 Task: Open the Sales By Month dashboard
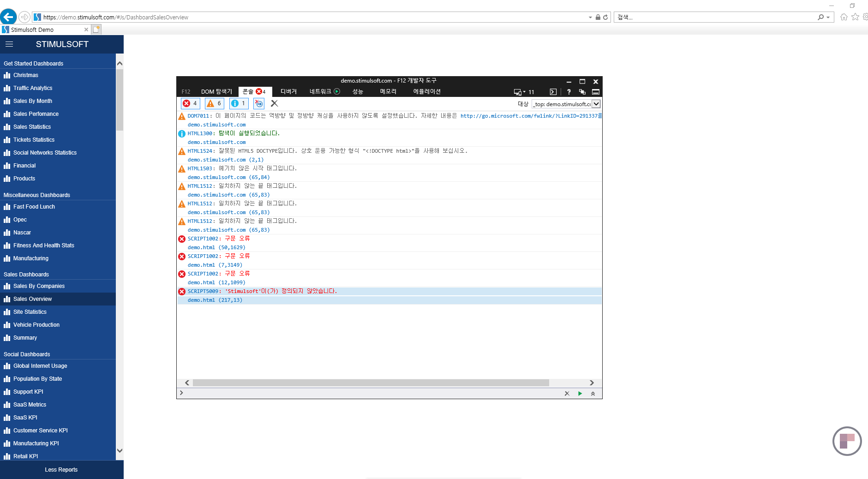58,101
